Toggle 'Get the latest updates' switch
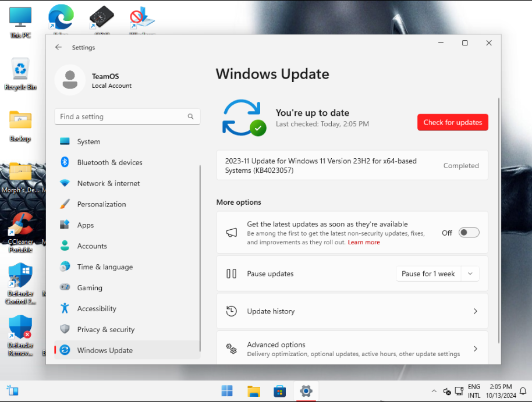The height and width of the screenshot is (402, 532). point(469,233)
